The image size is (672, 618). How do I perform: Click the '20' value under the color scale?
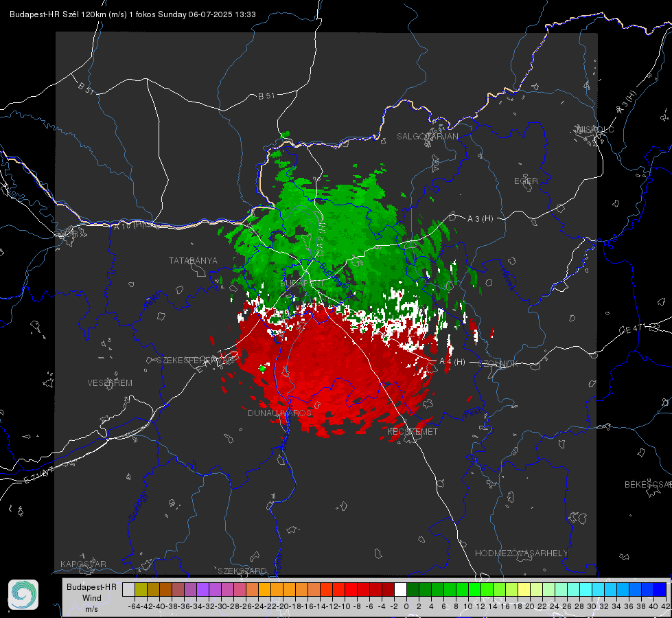[530, 606]
